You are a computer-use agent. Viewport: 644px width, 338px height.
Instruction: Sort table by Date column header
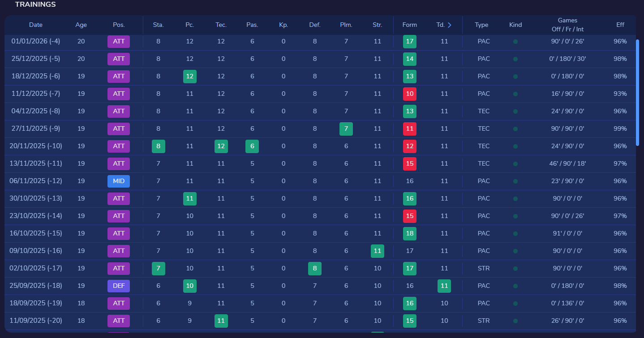click(36, 25)
